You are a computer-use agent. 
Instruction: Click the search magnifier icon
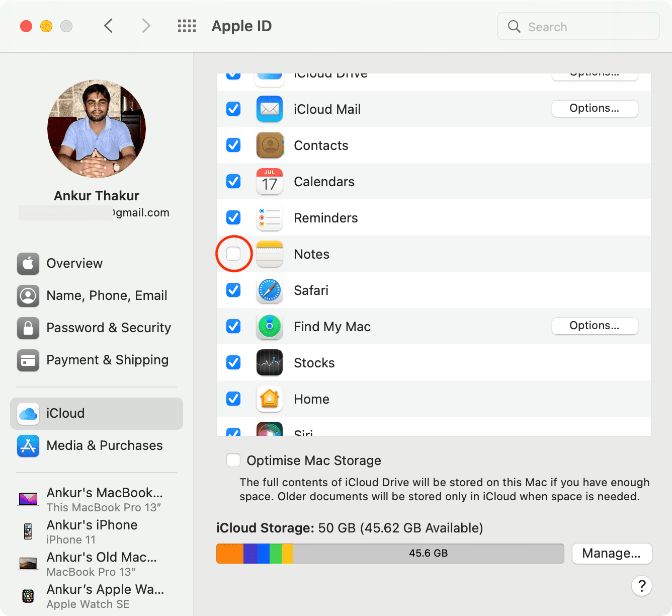[x=514, y=27]
